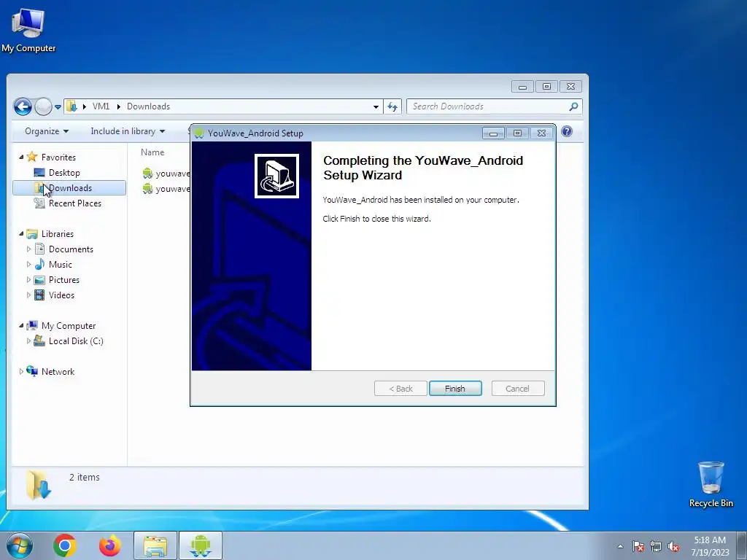Select Downloads under Favorites
747x560 pixels.
[69, 188]
